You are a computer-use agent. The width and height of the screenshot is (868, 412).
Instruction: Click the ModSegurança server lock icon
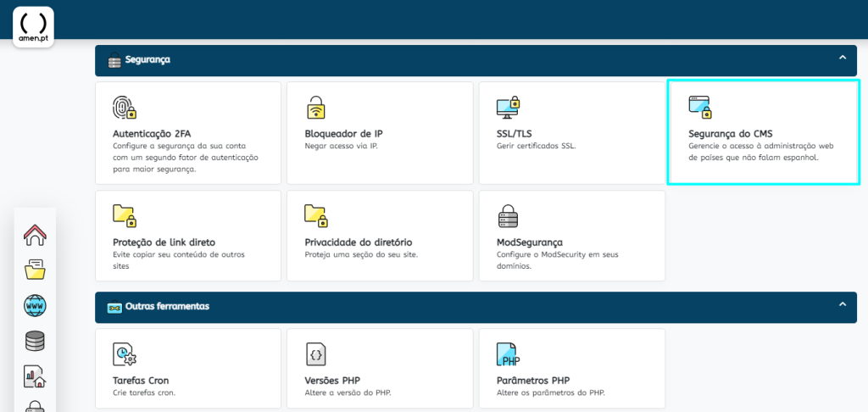click(x=508, y=216)
